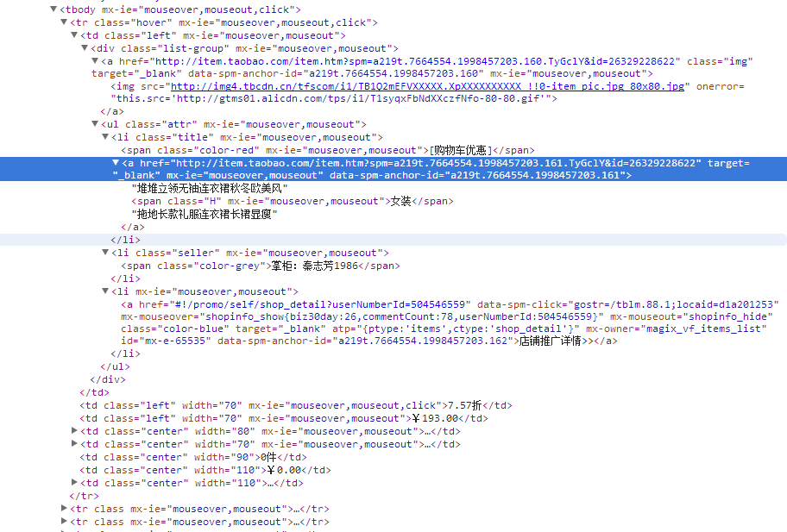This screenshot has width=787, height=532.
Task: Select the td row showing ￥0.00
Action: (205, 470)
